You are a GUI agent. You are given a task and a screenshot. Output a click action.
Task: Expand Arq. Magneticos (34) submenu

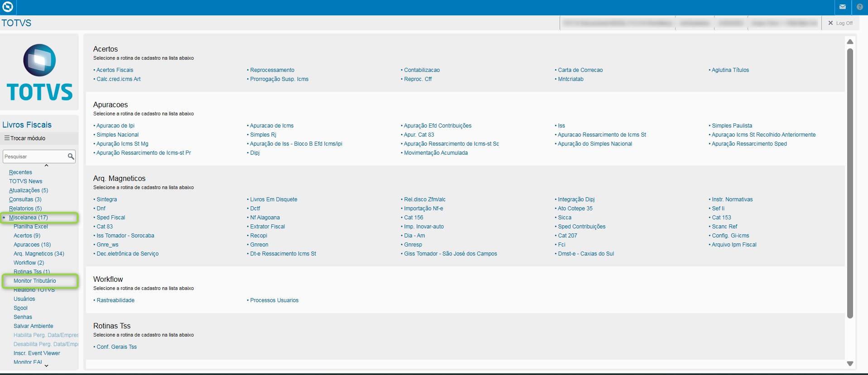[39, 254]
